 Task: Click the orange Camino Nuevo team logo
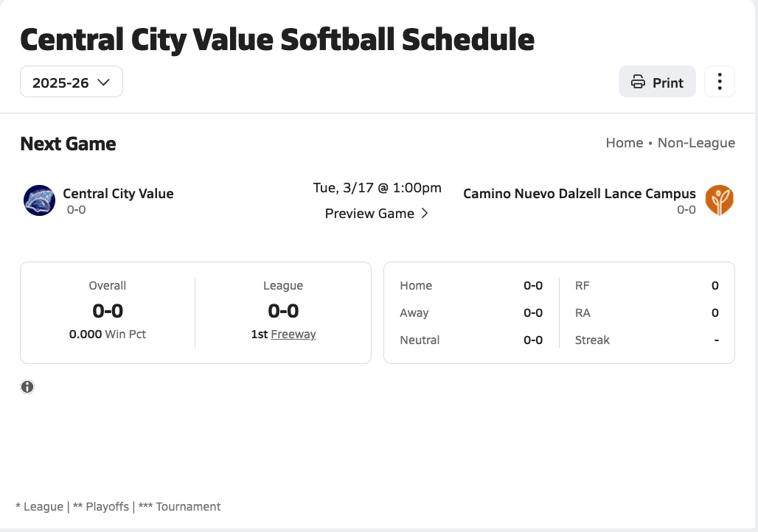coord(719,200)
